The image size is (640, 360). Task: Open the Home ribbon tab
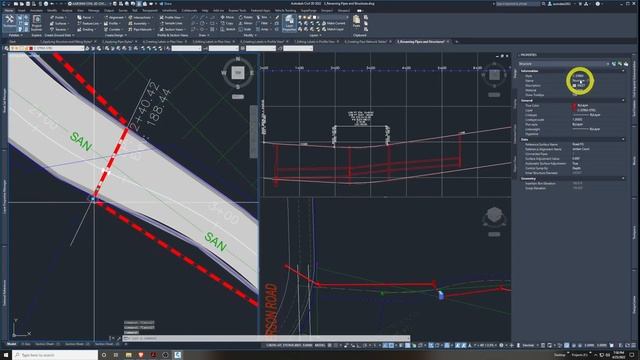(x=8, y=11)
